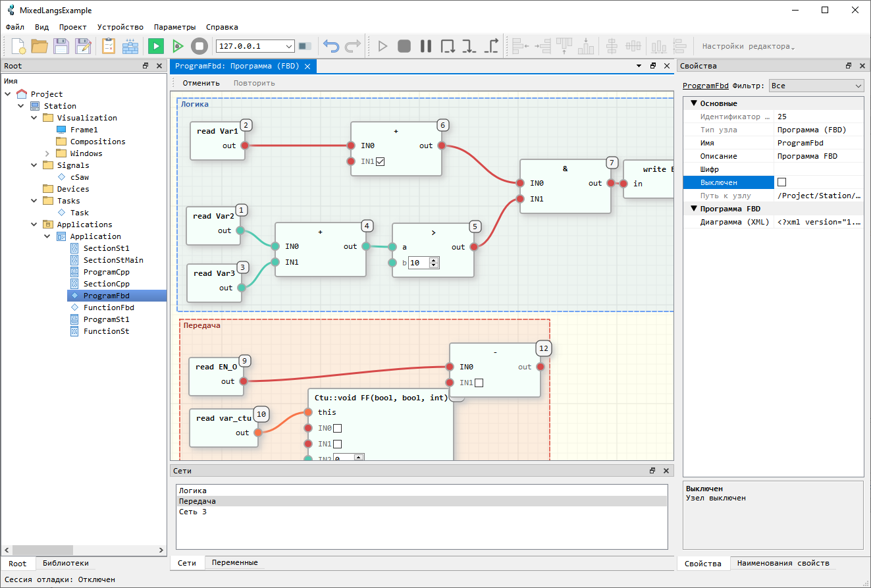Open the Фильтр Все dropdown
The height and width of the screenshot is (588, 871).
click(x=816, y=86)
